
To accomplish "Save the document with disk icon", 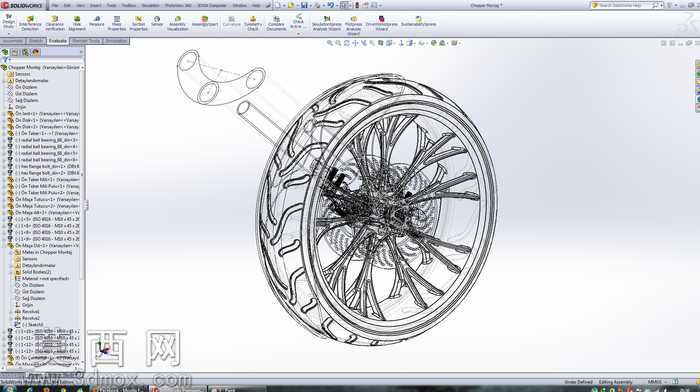I will tap(304, 5).
